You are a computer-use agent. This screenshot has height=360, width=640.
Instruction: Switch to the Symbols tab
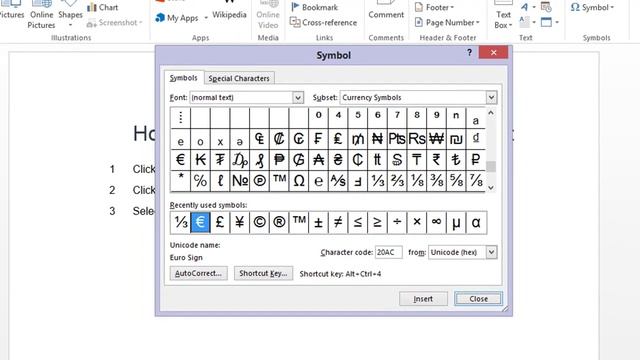coord(183,78)
